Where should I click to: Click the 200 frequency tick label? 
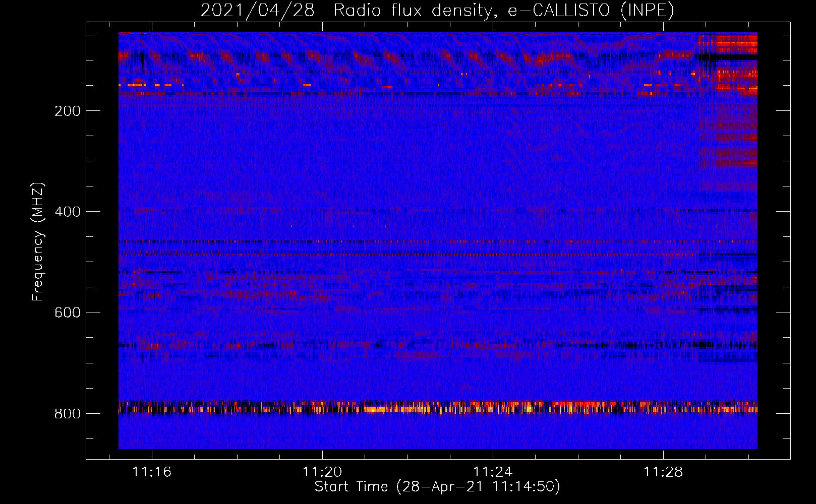point(68,111)
